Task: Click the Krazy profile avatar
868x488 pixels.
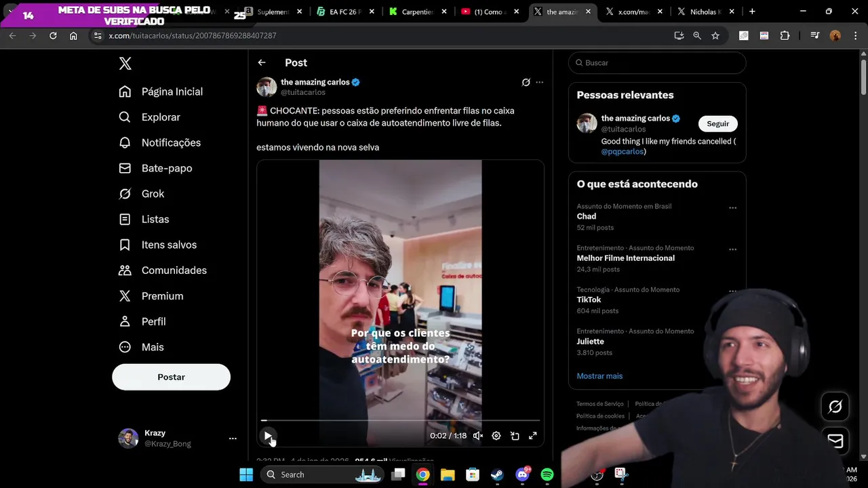Action: [128, 439]
